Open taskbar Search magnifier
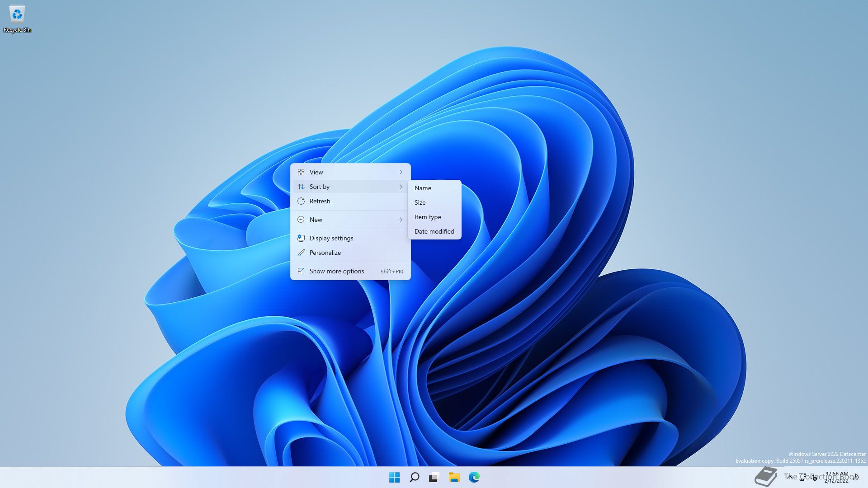 click(x=414, y=477)
